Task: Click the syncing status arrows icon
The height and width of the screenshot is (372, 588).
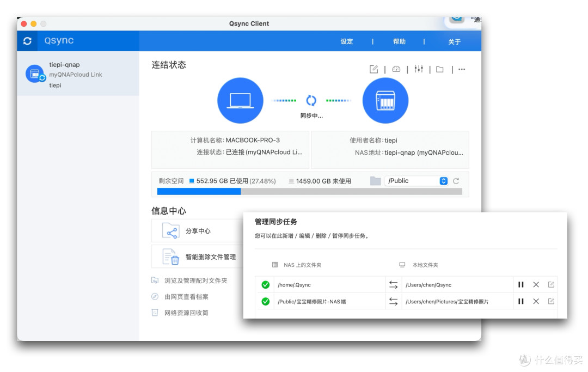Action: (x=311, y=101)
